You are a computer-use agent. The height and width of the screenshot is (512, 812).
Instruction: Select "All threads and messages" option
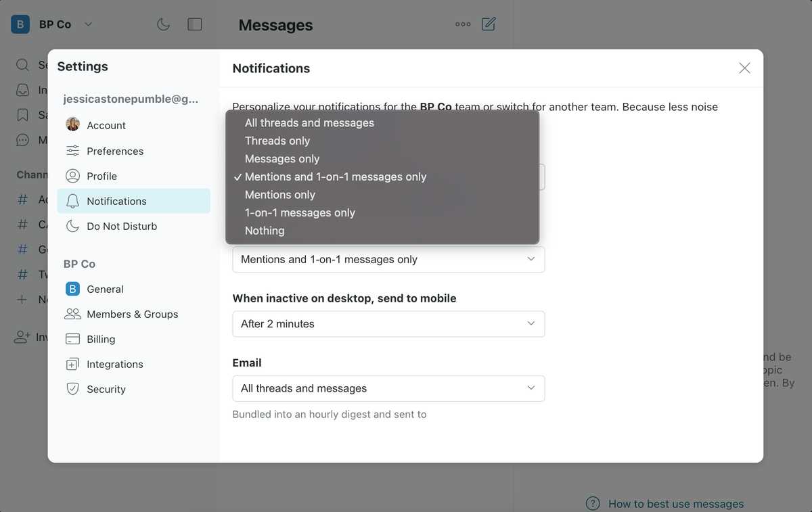[x=309, y=123]
